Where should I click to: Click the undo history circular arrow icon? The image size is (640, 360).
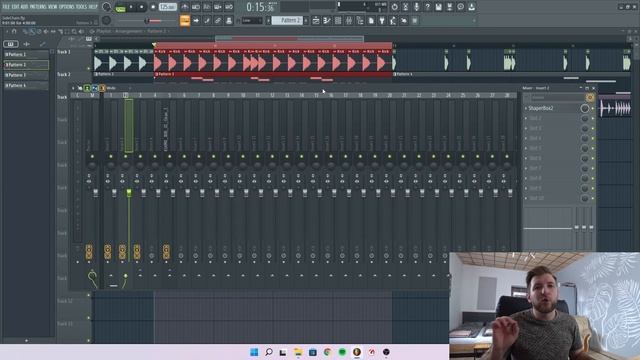pos(394,7)
